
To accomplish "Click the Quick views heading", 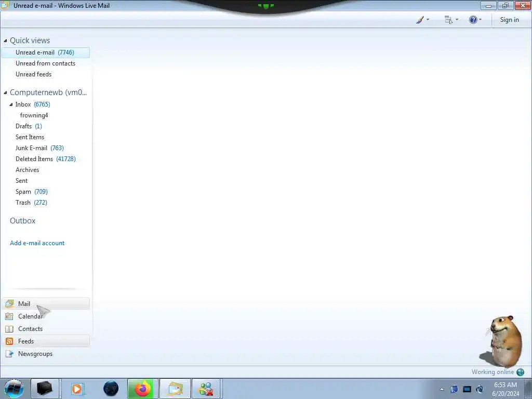I will pyautogui.click(x=30, y=41).
